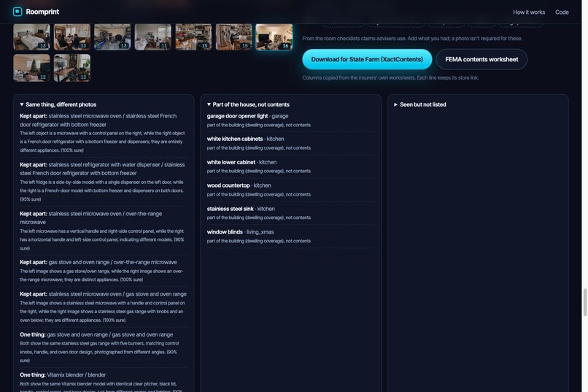Click 'garage door opener light' entry
Screen dimensions: 588x392
tap(290, 120)
